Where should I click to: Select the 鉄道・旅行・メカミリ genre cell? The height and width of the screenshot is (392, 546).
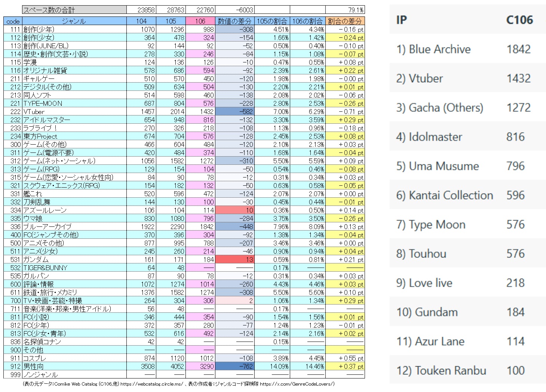[74, 292]
